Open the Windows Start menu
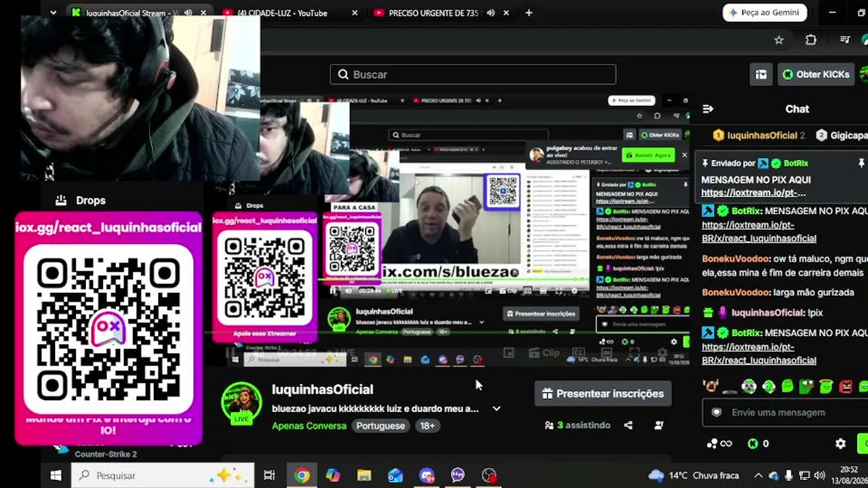 pyautogui.click(x=56, y=476)
